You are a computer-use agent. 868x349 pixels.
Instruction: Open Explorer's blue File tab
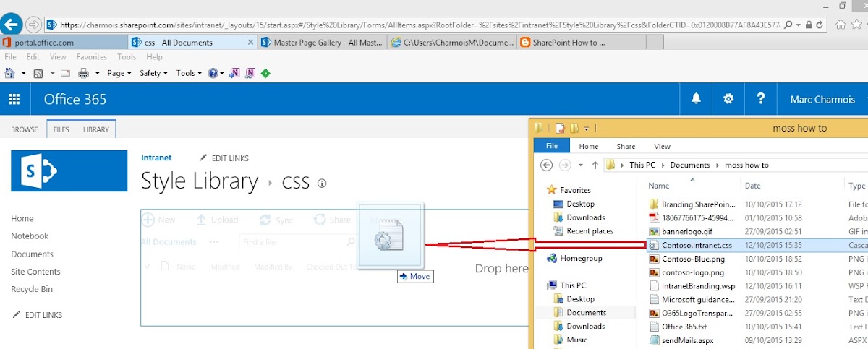point(552,146)
